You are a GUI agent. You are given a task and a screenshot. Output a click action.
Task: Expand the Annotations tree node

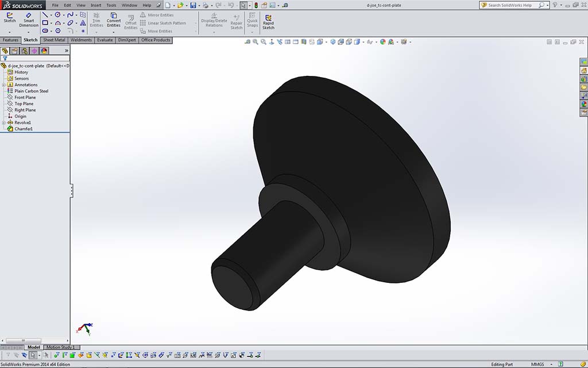pyautogui.click(x=4, y=85)
